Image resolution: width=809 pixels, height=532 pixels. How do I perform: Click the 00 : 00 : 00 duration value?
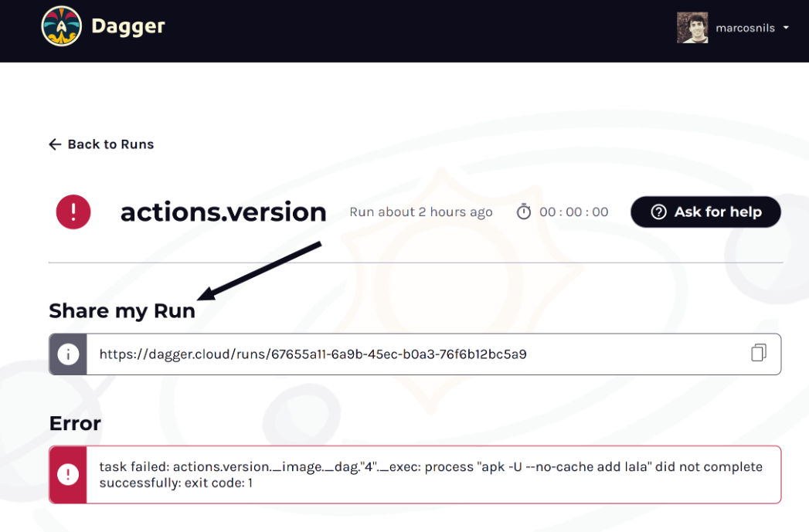574,212
